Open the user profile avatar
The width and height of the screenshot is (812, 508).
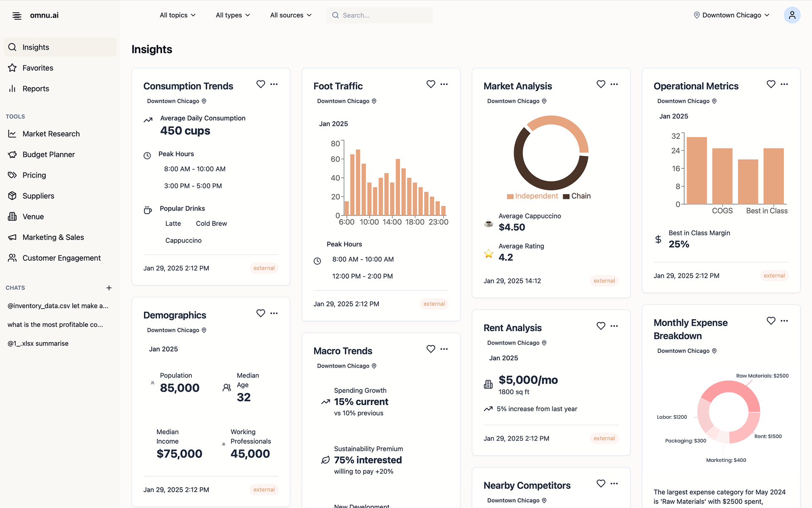792,15
